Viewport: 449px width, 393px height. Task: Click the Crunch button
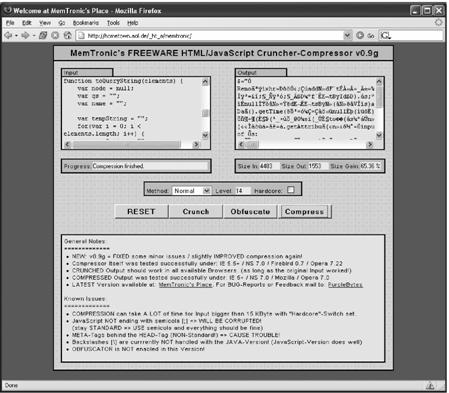click(x=196, y=212)
